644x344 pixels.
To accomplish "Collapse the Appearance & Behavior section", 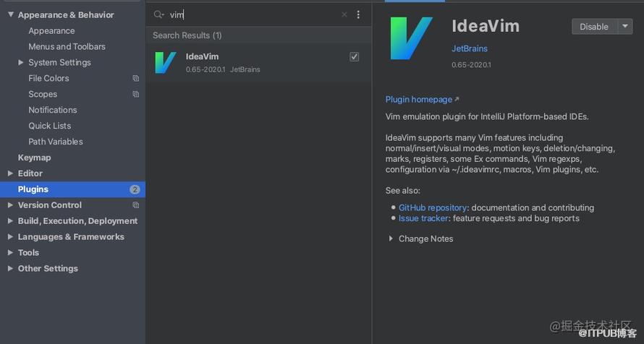I will 11,14.
